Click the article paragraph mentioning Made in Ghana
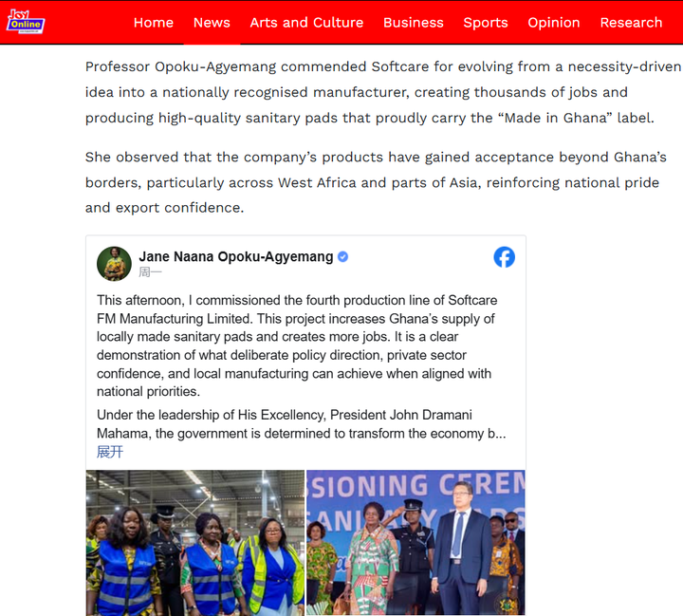 pos(383,92)
